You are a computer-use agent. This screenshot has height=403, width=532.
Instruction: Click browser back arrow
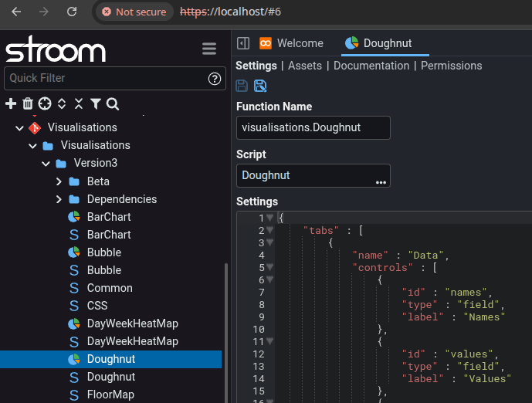(16, 12)
